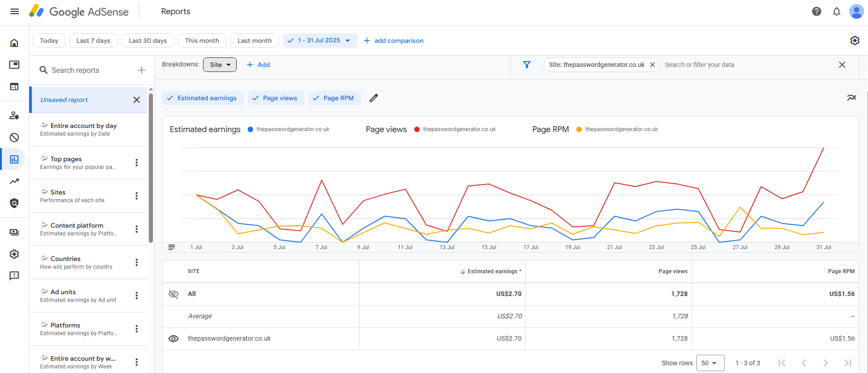Open options for Ad units report
The height and width of the screenshot is (373, 868).
(x=137, y=296)
